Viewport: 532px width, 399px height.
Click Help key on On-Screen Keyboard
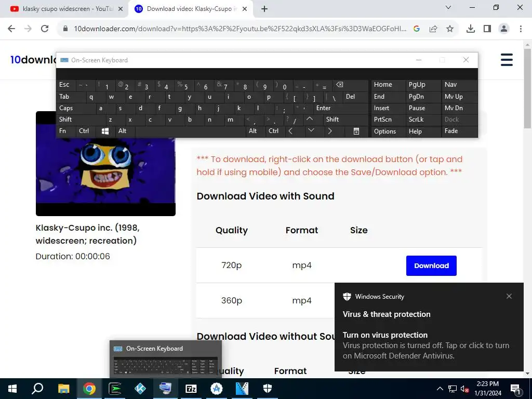click(x=423, y=131)
